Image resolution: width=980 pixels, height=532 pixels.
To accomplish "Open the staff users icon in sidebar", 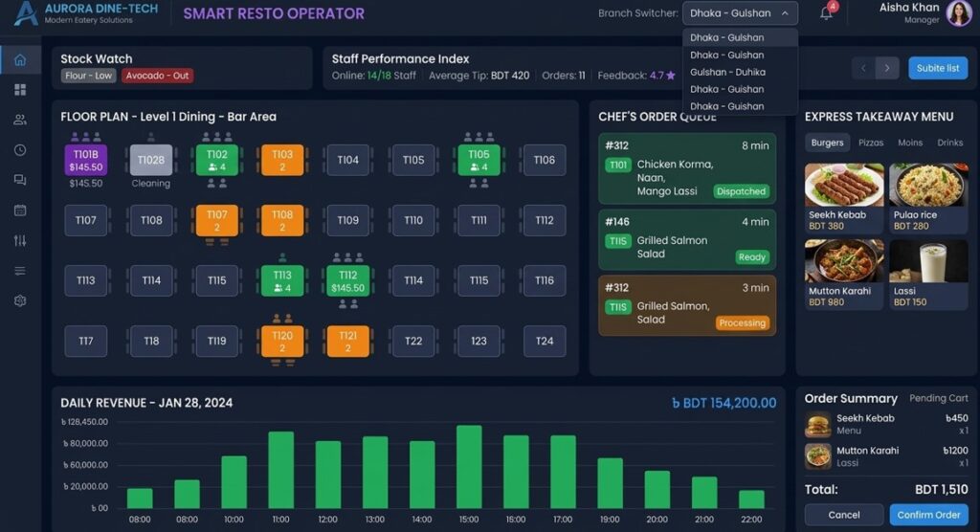I will (x=20, y=120).
